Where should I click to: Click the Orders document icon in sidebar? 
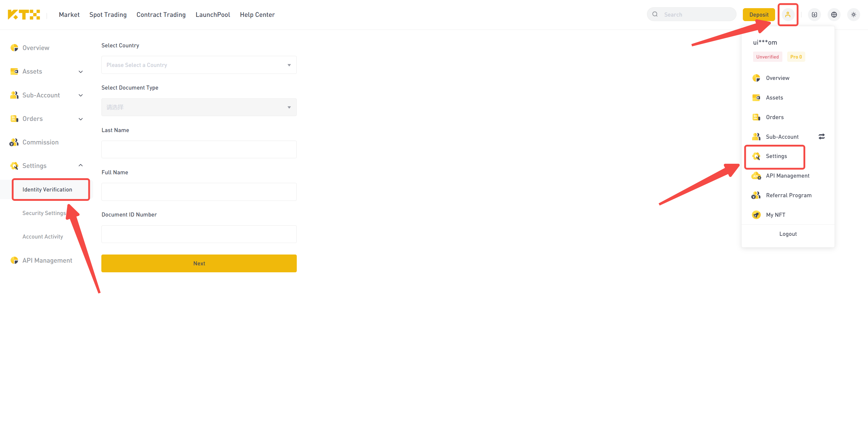point(14,119)
